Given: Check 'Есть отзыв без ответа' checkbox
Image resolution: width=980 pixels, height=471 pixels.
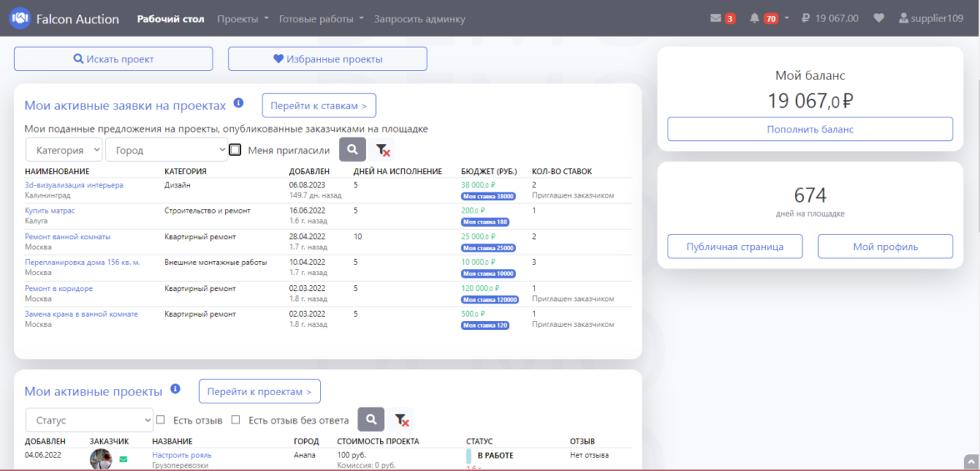Looking at the screenshot, I should (236, 420).
